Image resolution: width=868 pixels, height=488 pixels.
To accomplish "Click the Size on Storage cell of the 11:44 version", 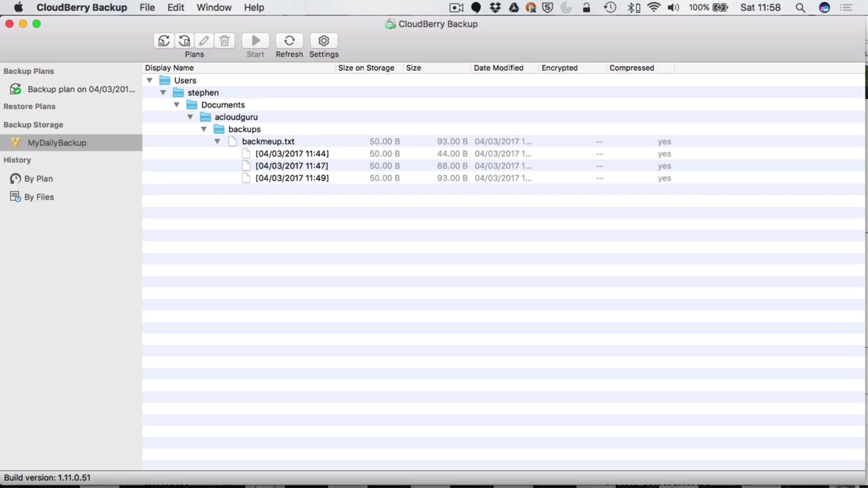I will tap(384, 153).
